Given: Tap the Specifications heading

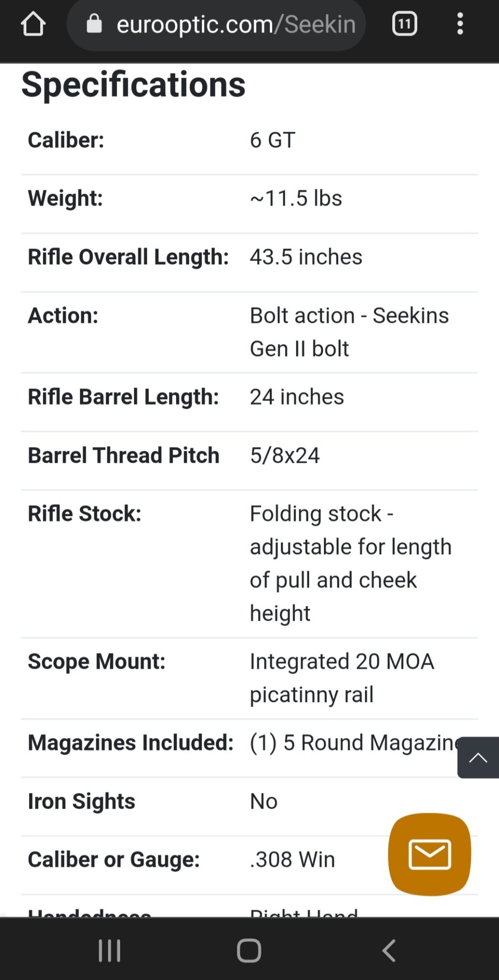Looking at the screenshot, I should tap(133, 84).
